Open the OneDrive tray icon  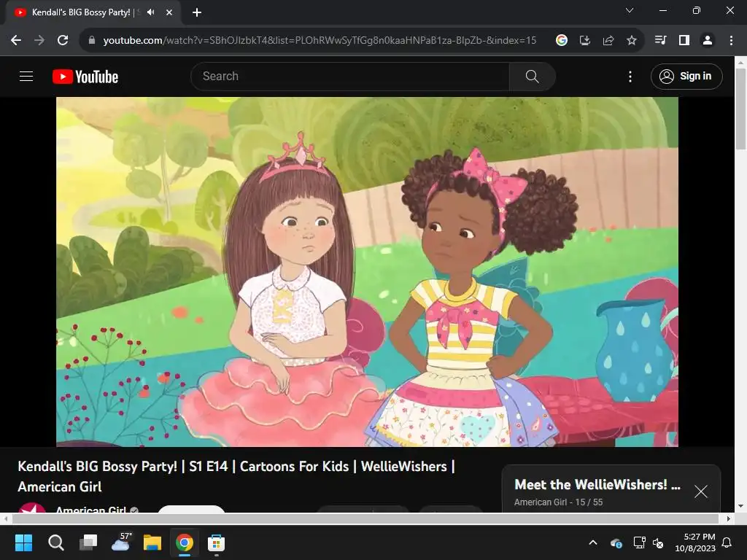[x=616, y=542]
